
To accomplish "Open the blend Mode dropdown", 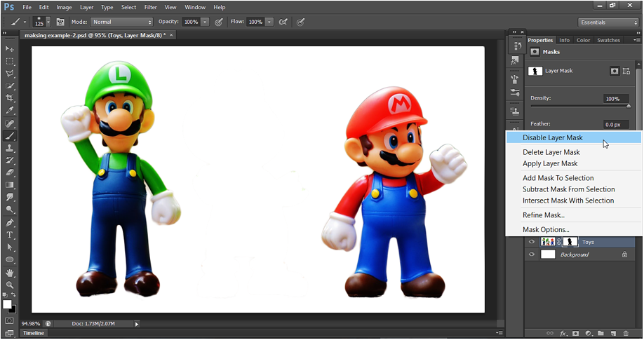I will click(121, 22).
